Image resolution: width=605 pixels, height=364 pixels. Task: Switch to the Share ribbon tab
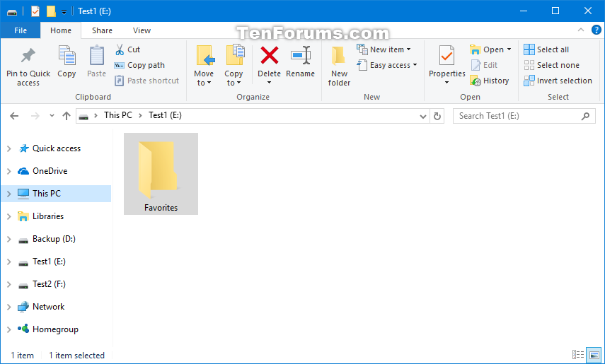pos(102,30)
